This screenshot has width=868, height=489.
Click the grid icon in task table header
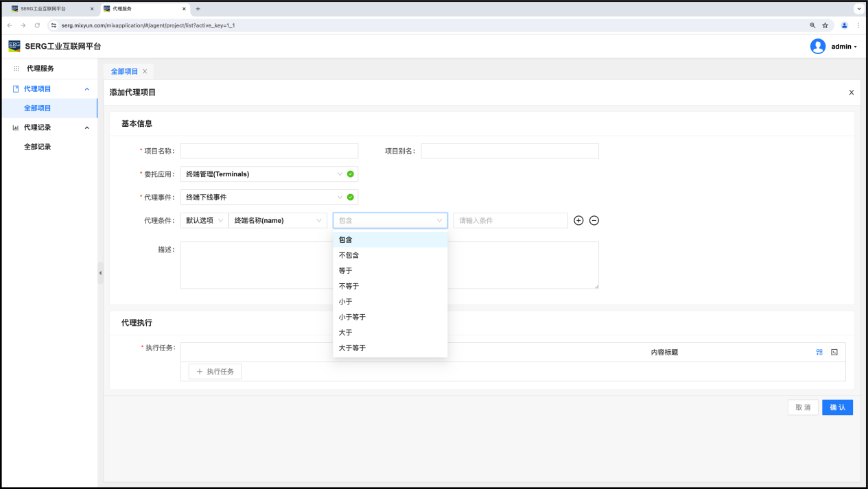coord(819,352)
